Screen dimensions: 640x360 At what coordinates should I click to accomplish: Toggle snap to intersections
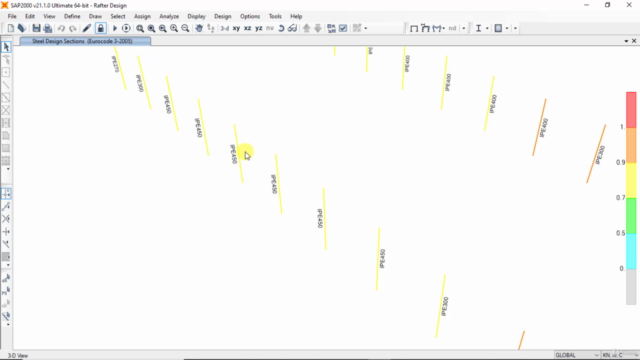(x=6, y=219)
